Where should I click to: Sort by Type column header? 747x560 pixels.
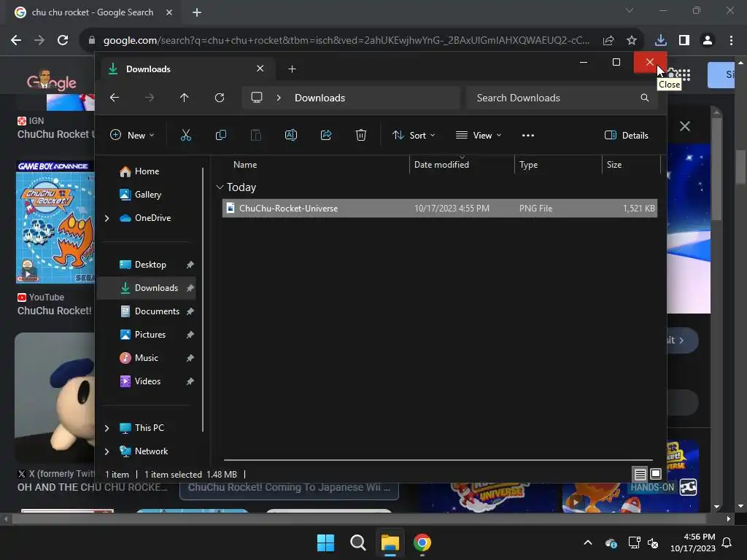pos(558,165)
